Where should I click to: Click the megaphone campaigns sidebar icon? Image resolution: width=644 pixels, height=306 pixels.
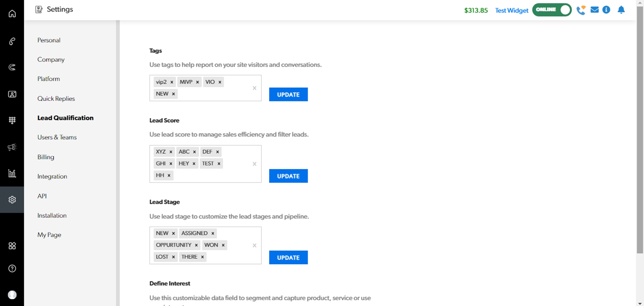tap(12, 147)
